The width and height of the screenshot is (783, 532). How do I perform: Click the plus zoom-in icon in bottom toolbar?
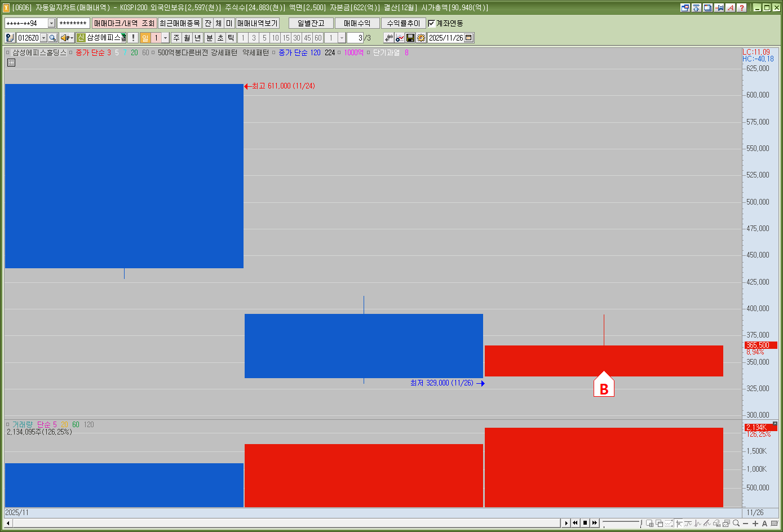755,524
